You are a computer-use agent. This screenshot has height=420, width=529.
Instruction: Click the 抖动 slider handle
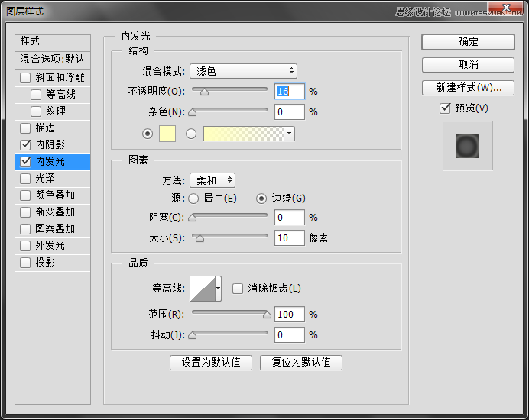193,335
